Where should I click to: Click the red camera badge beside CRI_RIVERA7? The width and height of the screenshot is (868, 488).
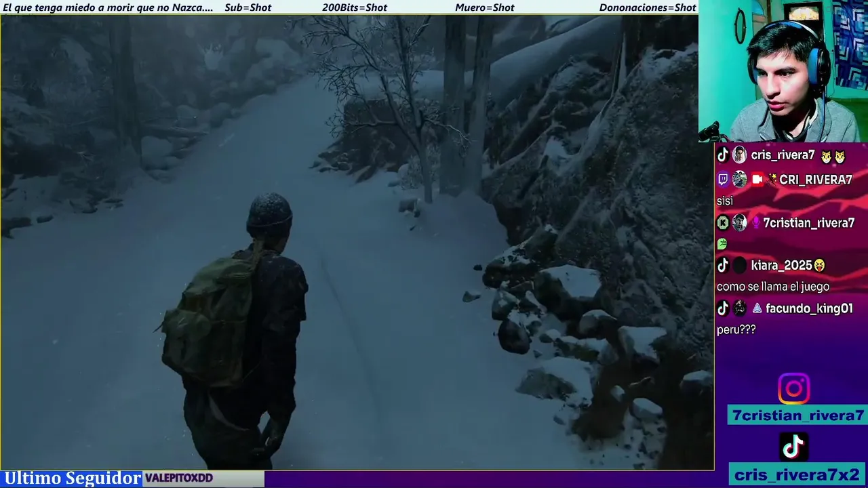tap(757, 180)
